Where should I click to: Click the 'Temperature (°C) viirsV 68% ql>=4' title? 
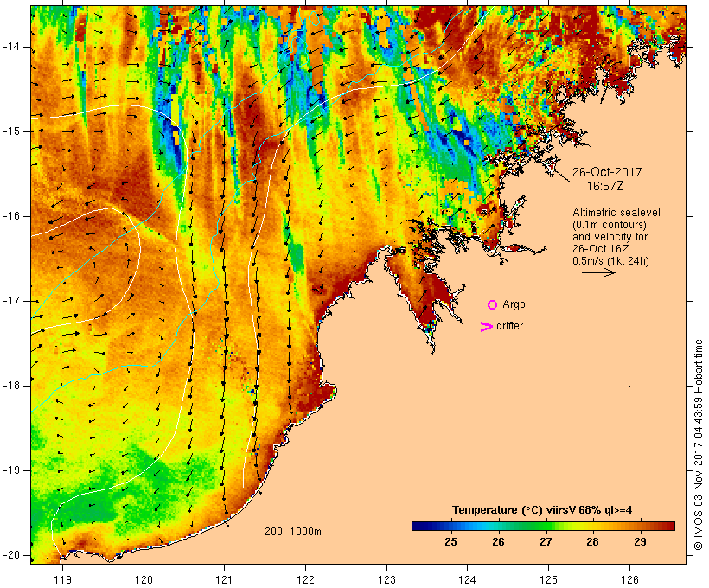pos(542,510)
